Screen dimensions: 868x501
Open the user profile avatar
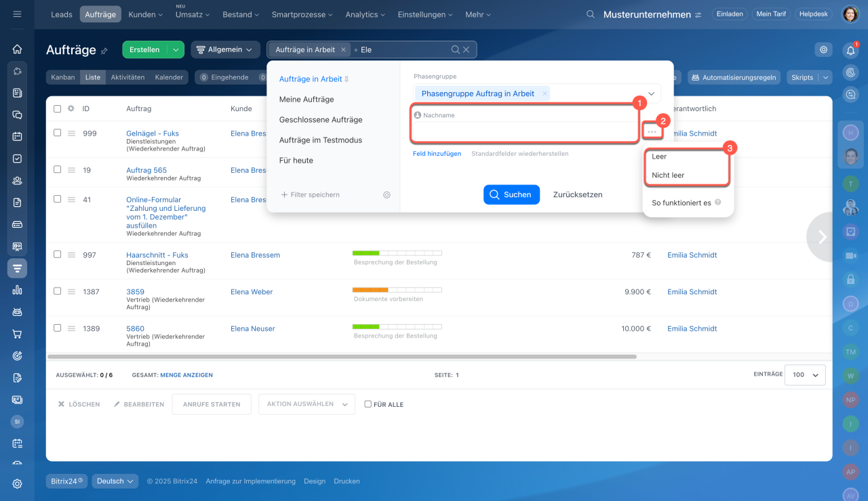click(850, 14)
